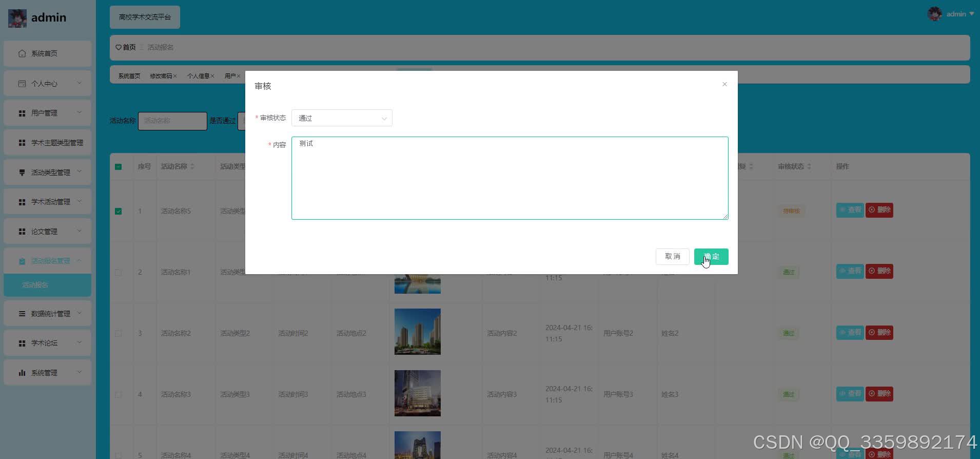Click clipboard icon beside 活动报名管理

pos(22,261)
